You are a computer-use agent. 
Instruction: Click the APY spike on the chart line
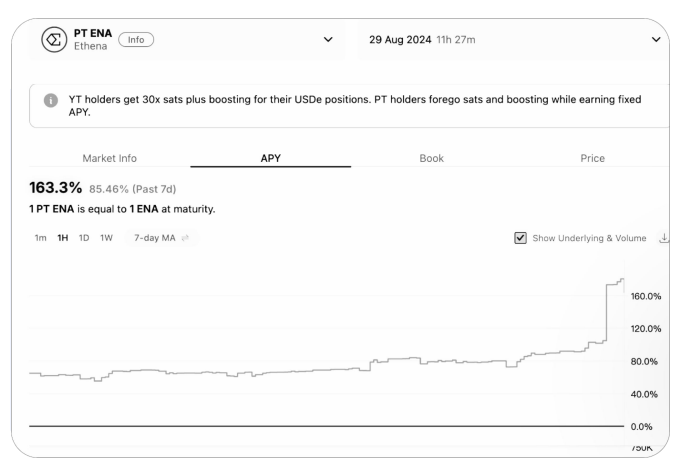pyautogui.click(x=606, y=312)
